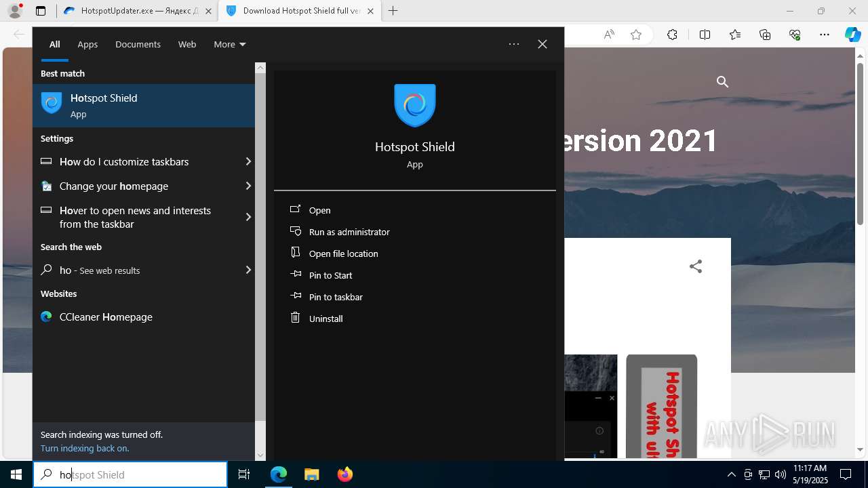The width and height of the screenshot is (868, 488).
Task: Launch Firefox from taskbar
Action: point(344,474)
